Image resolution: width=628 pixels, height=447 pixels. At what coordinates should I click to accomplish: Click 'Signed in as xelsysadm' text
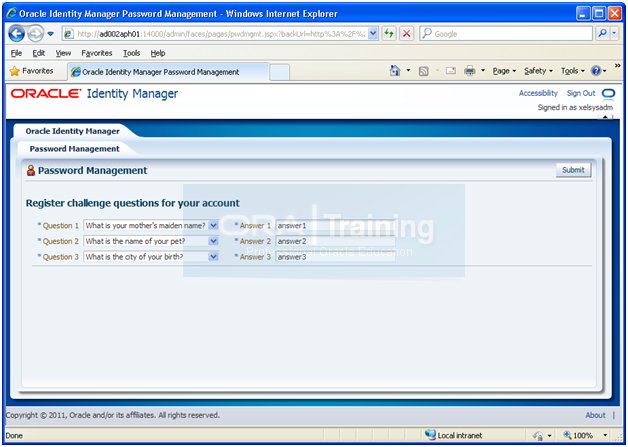[x=575, y=107]
